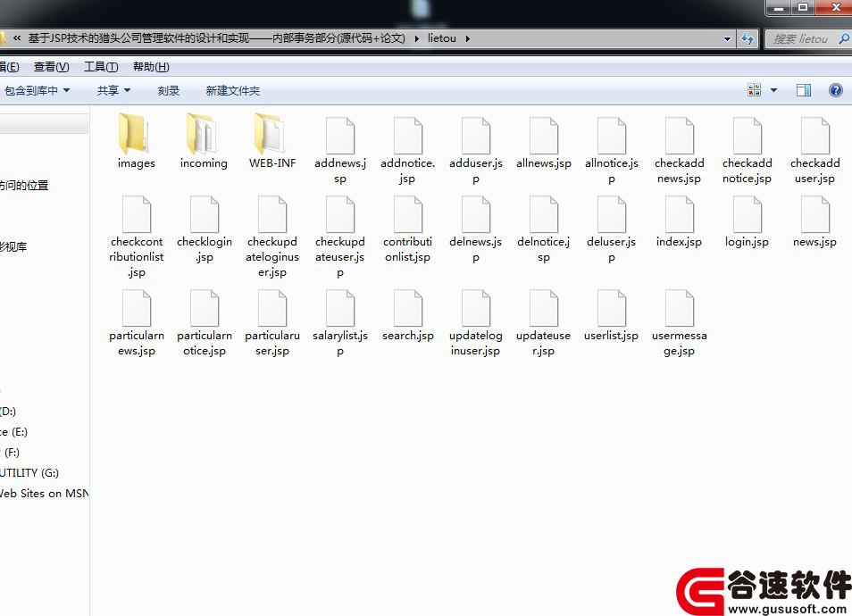852x616 pixels.
Task: Click the change view icon
Action: 754,90
